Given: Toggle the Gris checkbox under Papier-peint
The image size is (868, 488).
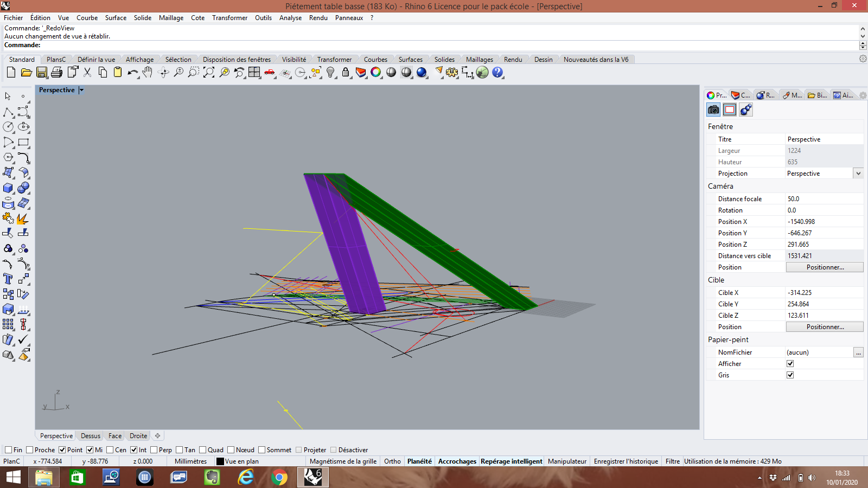Looking at the screenshot, I should pos(790,374).
